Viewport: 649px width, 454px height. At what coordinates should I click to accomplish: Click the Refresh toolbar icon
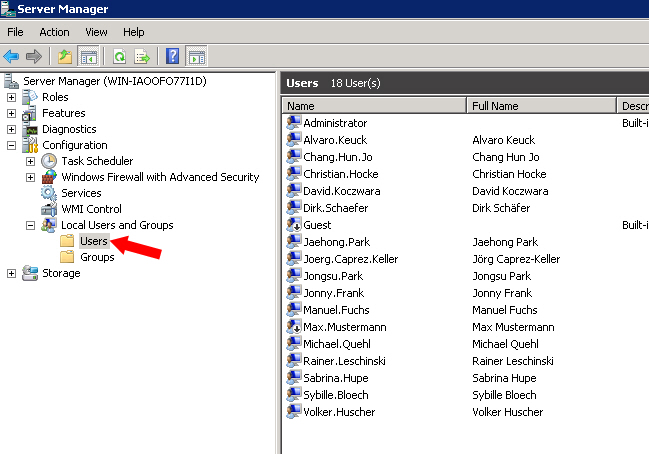120,56
